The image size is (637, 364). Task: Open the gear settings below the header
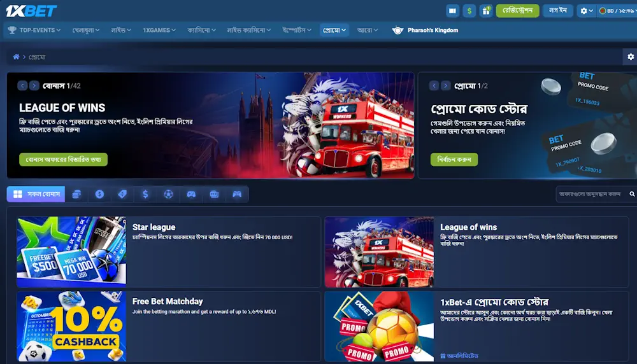click(x=630, y=57)
